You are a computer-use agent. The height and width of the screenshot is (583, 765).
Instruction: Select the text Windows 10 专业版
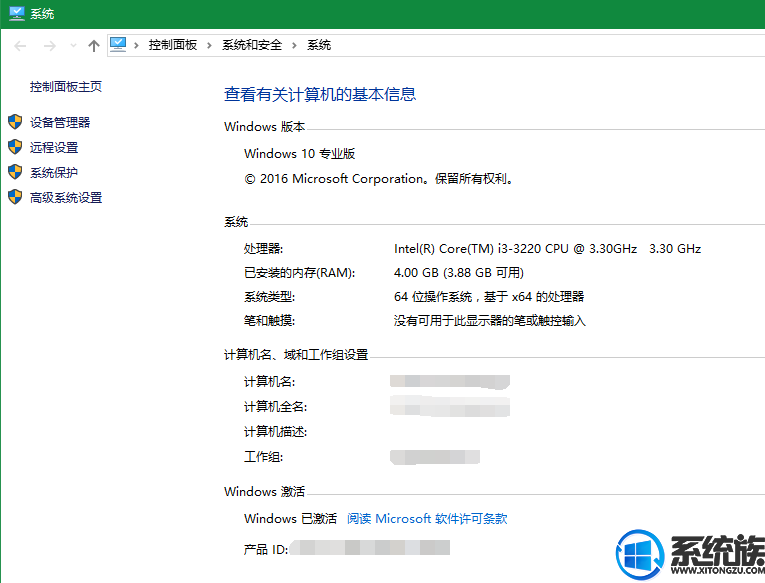tap(300, 154)
